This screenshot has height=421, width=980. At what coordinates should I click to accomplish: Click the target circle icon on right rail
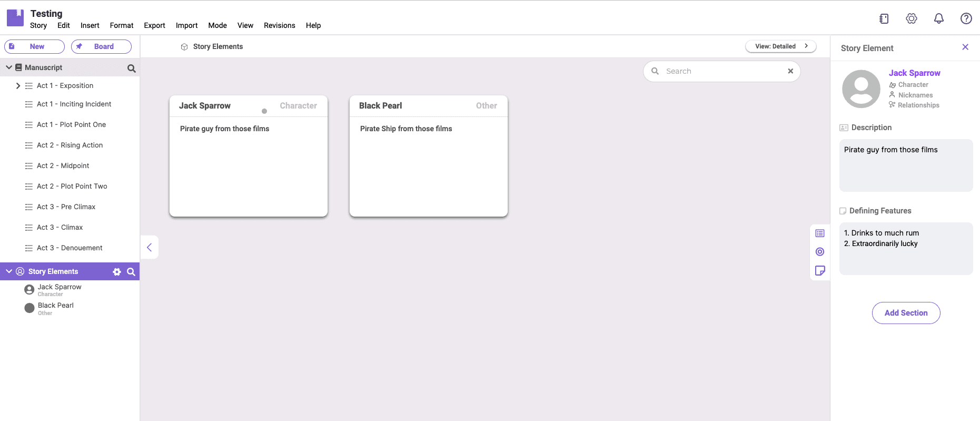click(x=820, y=252)
